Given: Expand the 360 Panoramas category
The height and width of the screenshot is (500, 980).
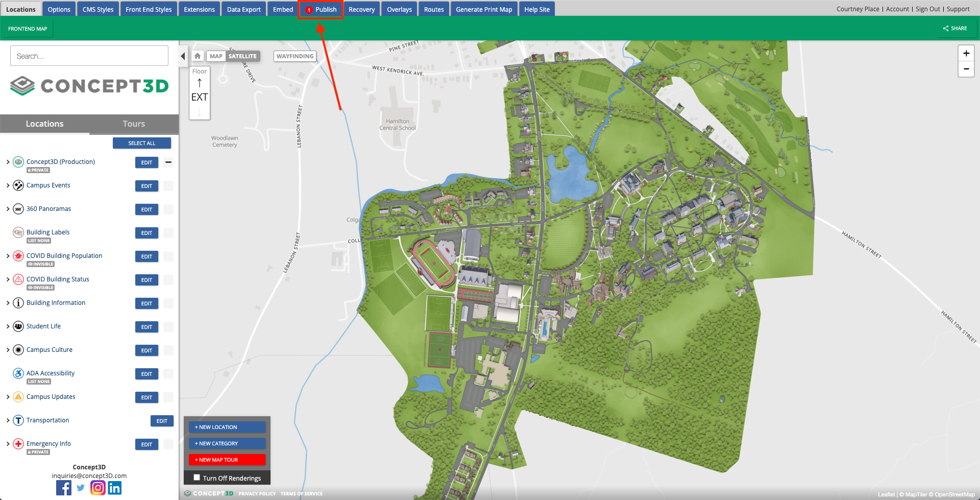Looking at the screenshot, I should click(8, 209).
